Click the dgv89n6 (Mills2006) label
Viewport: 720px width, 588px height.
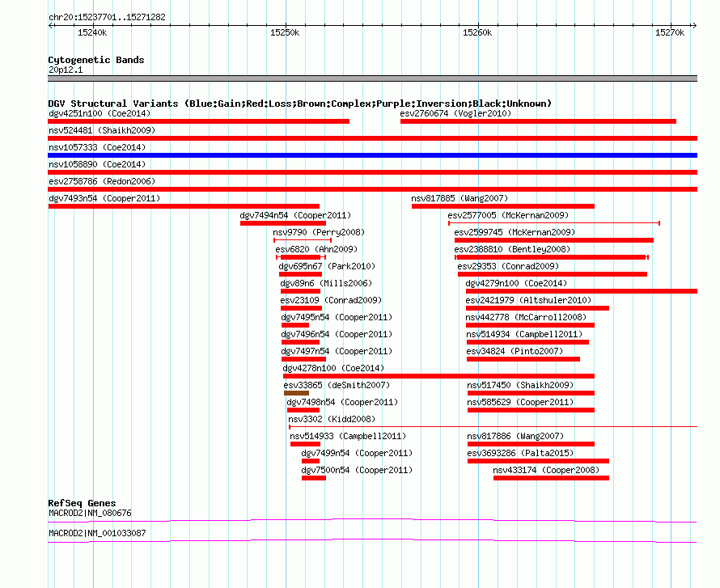coord(326,283)
